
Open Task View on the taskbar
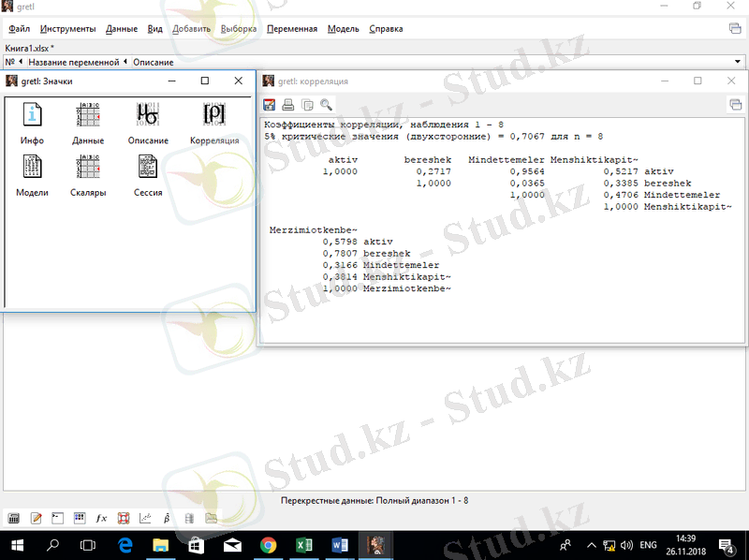[x=88, y=545]
